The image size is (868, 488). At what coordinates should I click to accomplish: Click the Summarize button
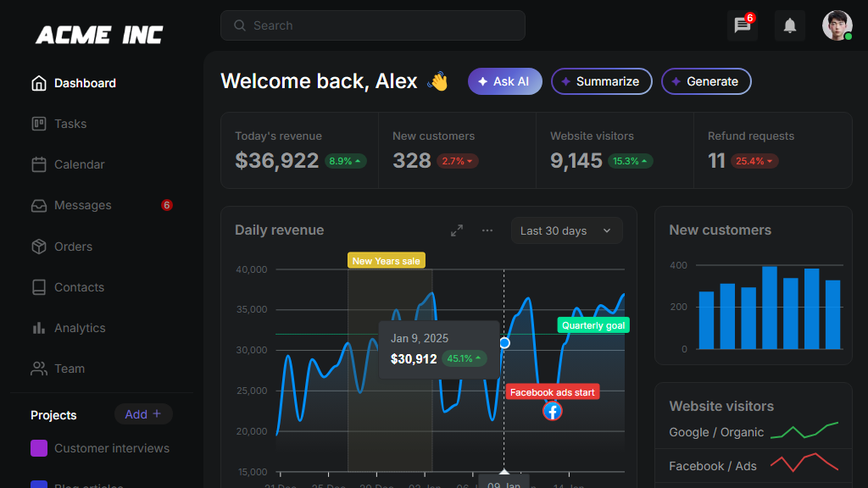click(x=602, y=81)
